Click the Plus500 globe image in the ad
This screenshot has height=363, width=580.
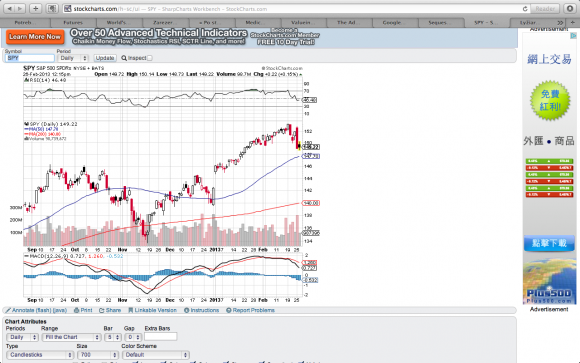[549, 282]
